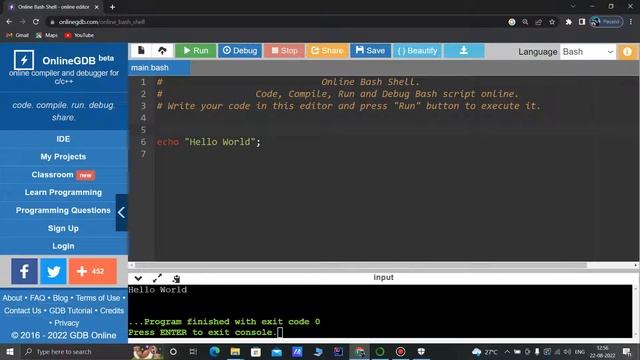Viewport: 640px width, 360px height.
Task: Open the Privacy link
Action: pyautogui.click(x=67, y=323)
